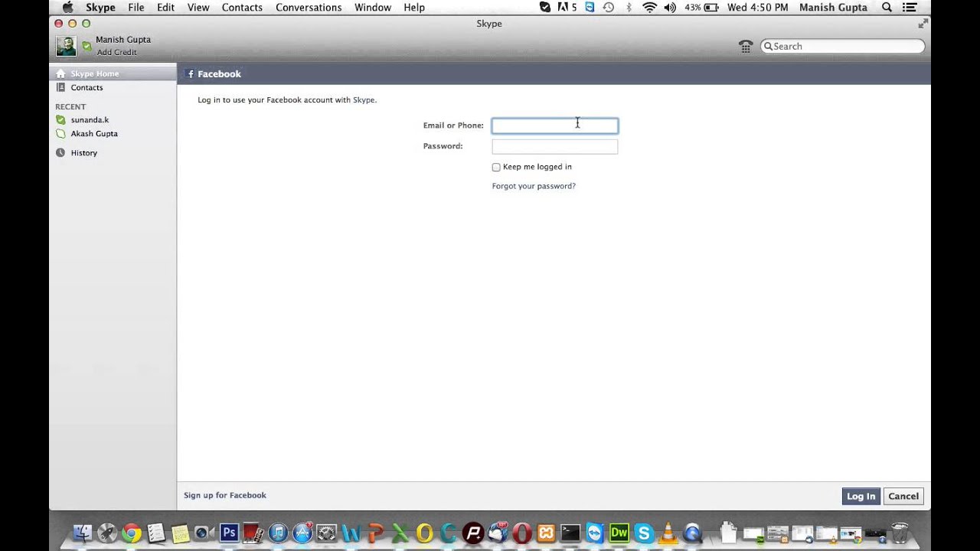Click the Add Credit link
The width and height of the screenshot is (980, 551).
click(x=116, y=53)
